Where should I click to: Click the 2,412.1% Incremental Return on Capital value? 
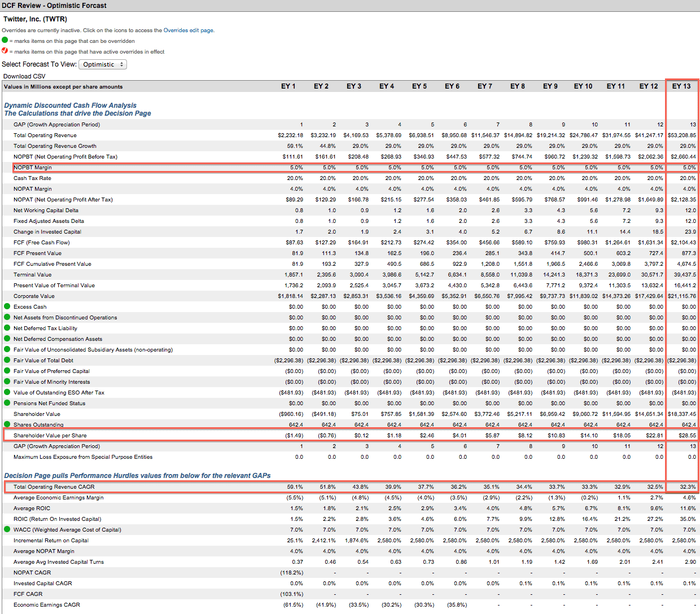[x=324, y=541]
